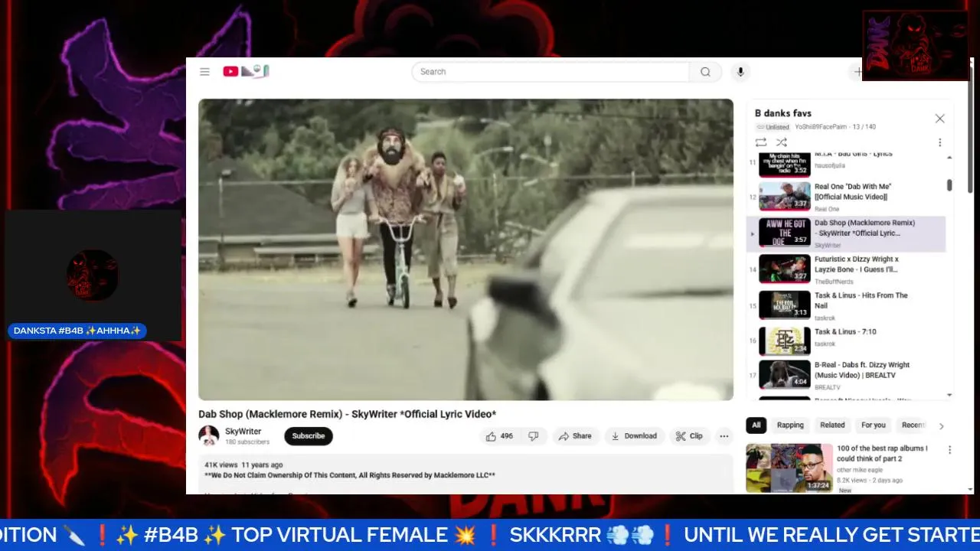The width and height of the screenshot is (980, 551).
Task: Share the Dab Shop video
Action: tap(575, 436)
